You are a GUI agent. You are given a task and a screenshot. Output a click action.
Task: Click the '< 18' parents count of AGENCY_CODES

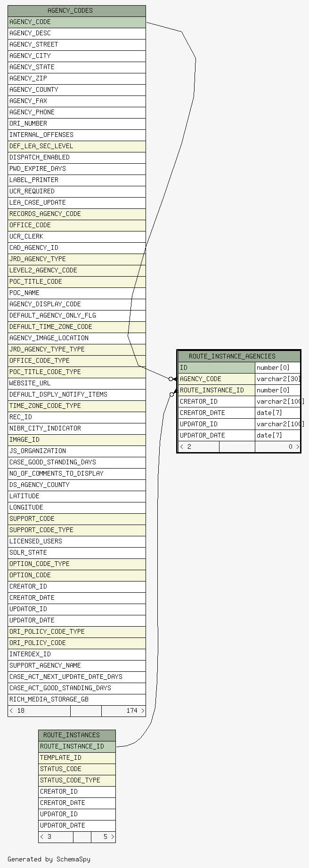click(x=39, y=710)
